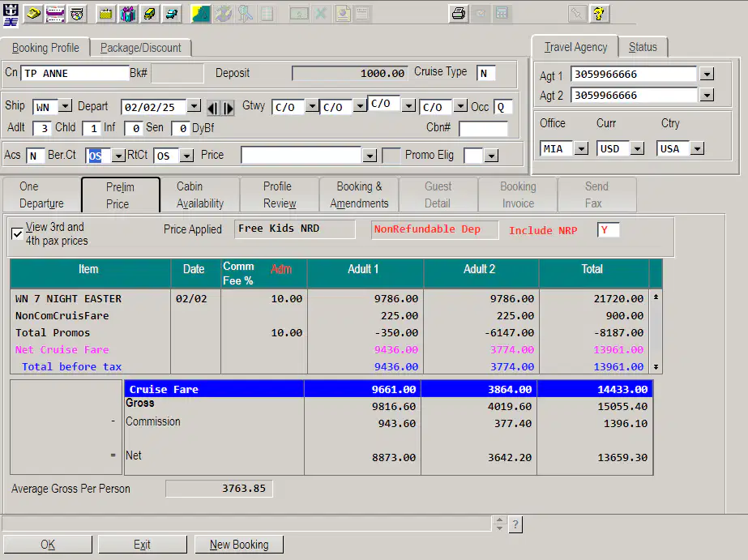The width and height of the screenshot is (748, 560).
Task: Open the yellow telephone toolbar icon
Action: pyautogui.click(x=33, y=14)
